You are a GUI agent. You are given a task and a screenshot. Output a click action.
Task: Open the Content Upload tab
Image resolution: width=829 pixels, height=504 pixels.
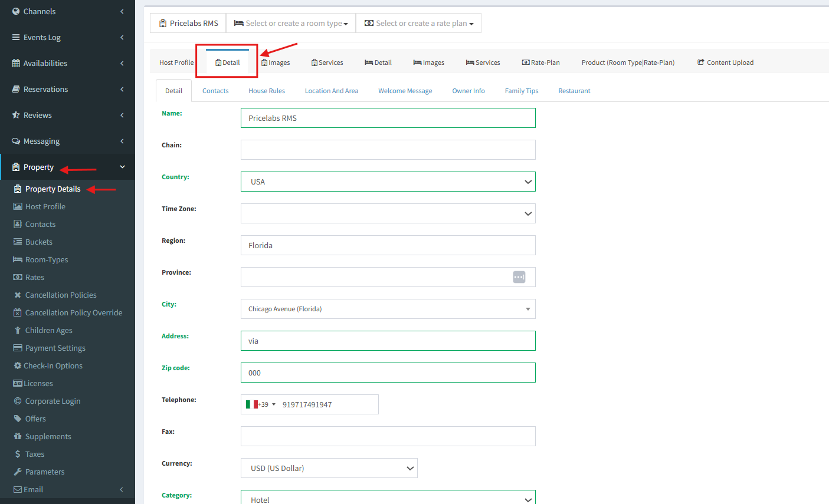tap(725, 62)
